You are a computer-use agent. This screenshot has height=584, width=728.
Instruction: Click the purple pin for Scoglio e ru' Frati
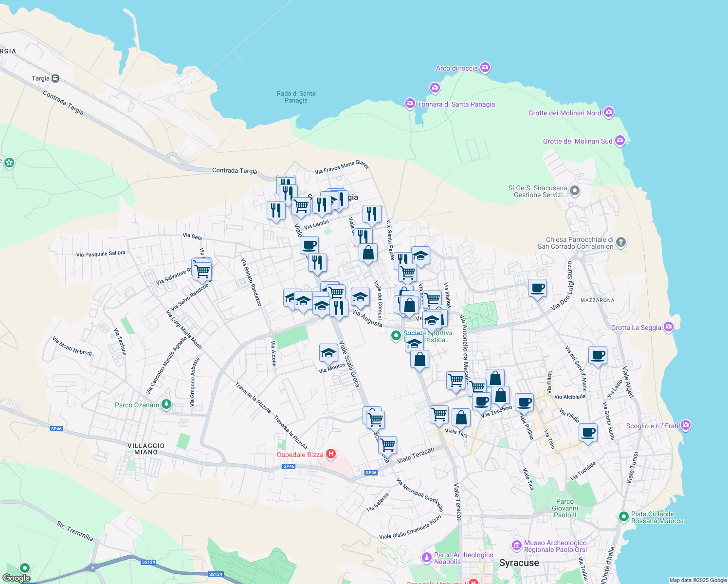(x=686, y=425)
